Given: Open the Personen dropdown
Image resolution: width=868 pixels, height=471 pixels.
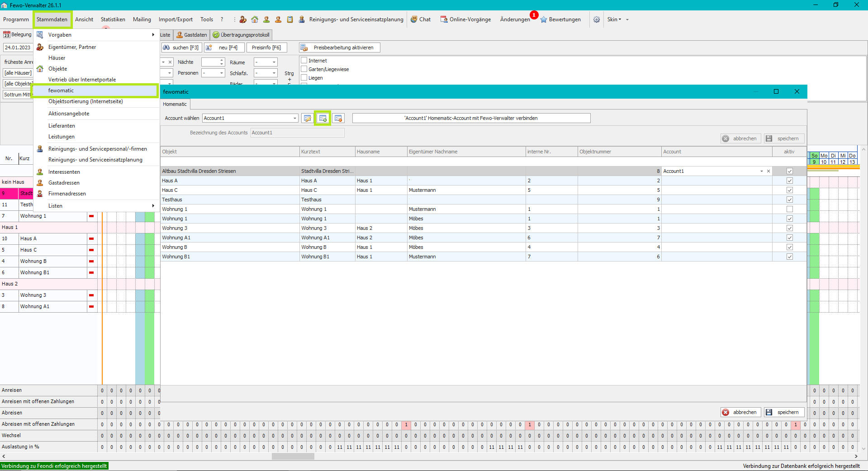Looking at the screenshot, I should (222, 73).
